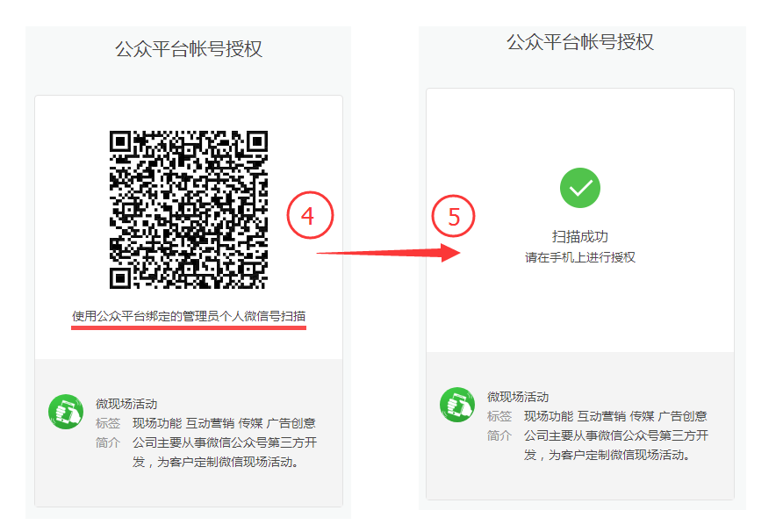Click the red circled number 5
The image size is (783, 532).
[x=454, y=216]
